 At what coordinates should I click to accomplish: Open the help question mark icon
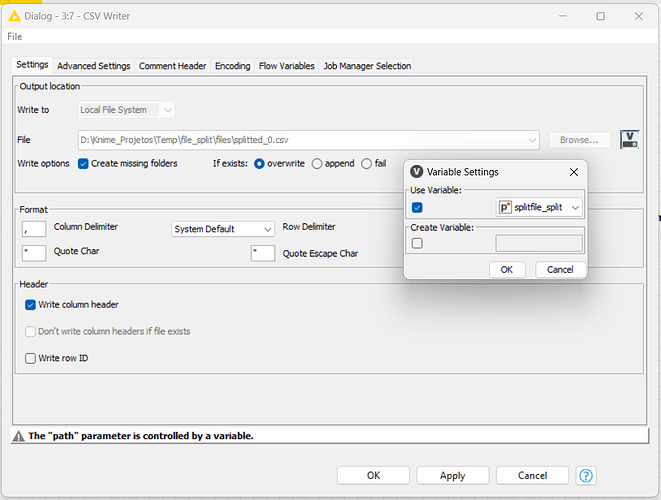[586, 476]
